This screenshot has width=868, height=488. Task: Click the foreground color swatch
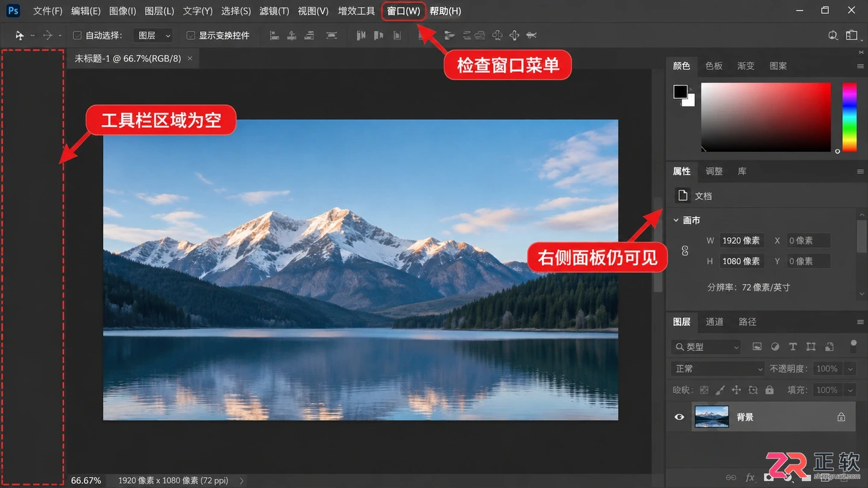(x=680, y=92)
